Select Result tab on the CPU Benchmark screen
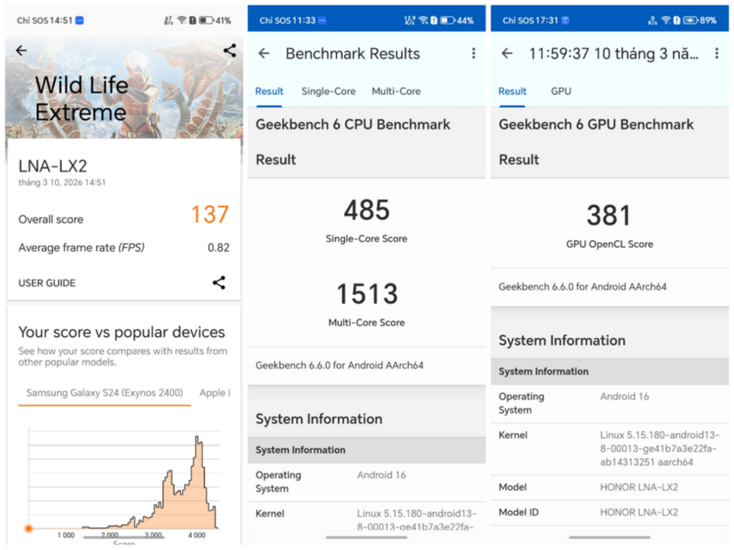The height and width of the screenshot is (550, 734). pyautogui.click(x=269, y=92)
